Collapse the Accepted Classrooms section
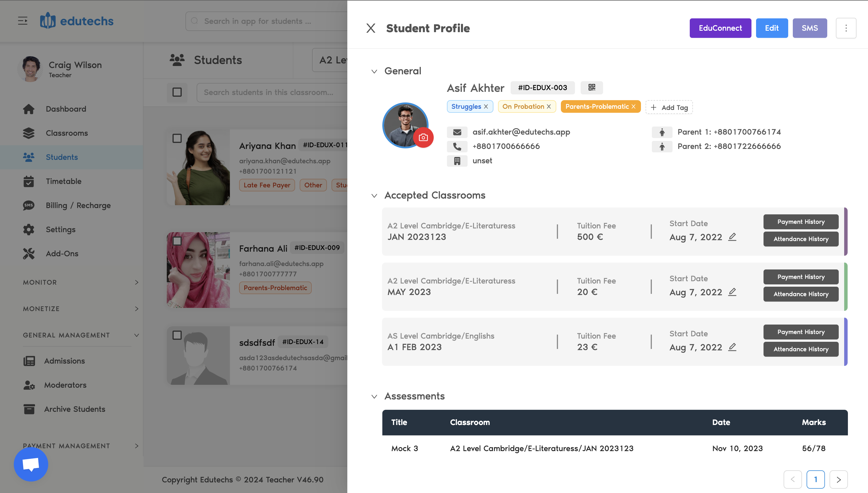Viewport: 868px width, 493px height. point(374,195)
